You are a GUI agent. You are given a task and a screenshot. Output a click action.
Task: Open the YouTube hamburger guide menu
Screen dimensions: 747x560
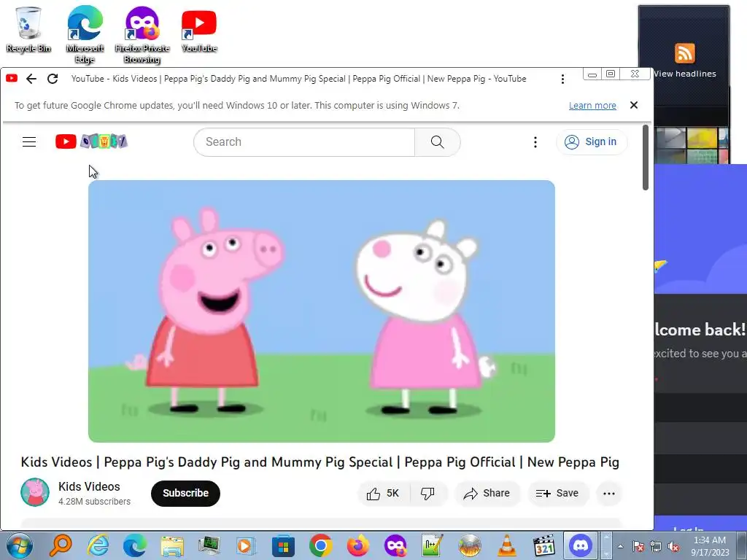click(x=29, y=142)
